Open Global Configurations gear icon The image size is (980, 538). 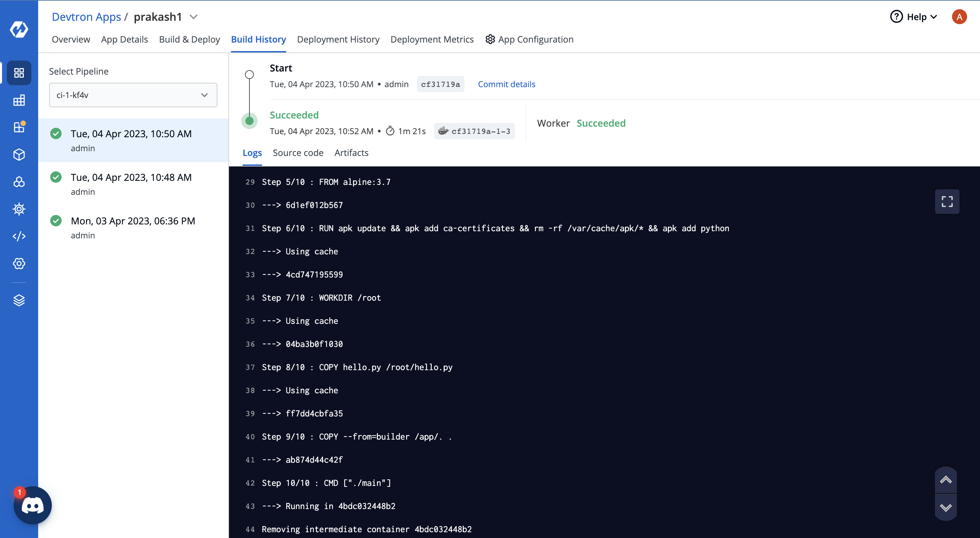pos(19,264)
